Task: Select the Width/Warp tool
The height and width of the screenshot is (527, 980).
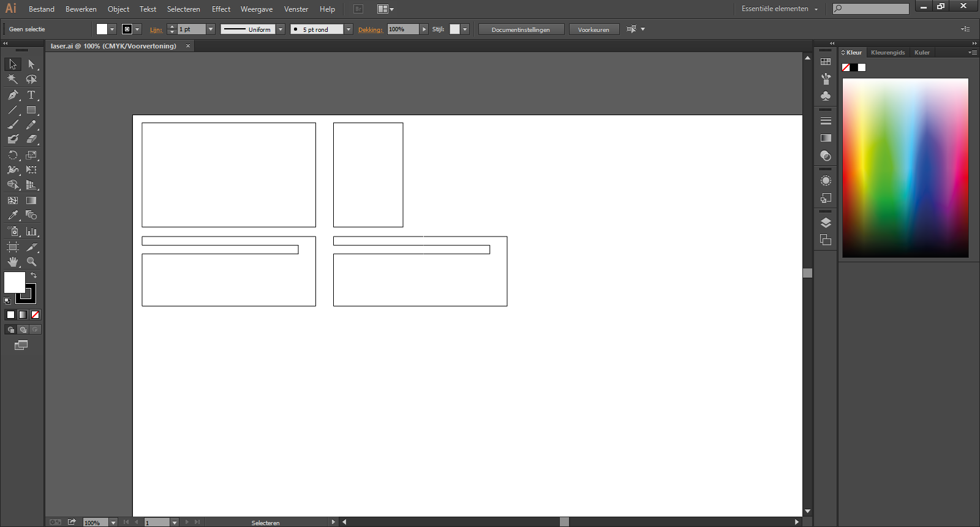Action: point(13,170)
